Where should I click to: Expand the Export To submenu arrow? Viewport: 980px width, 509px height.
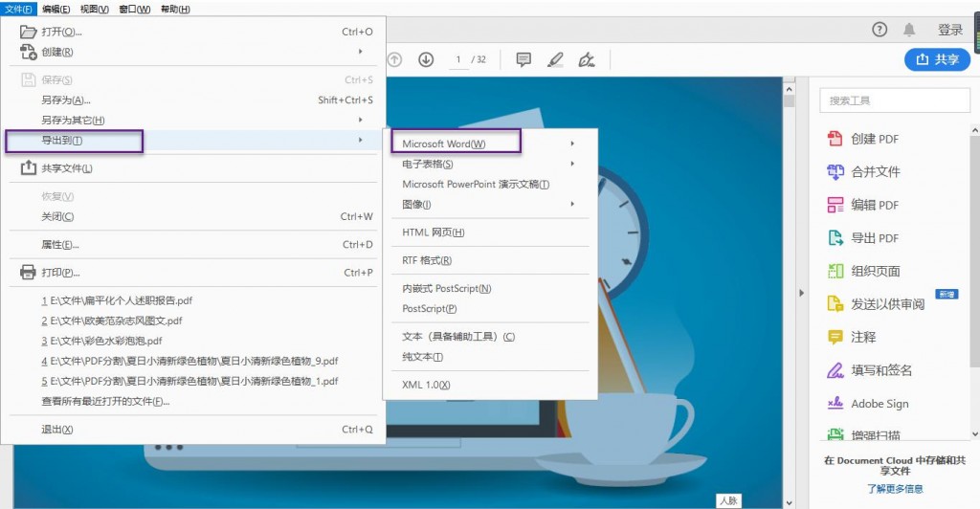point(361,140)
